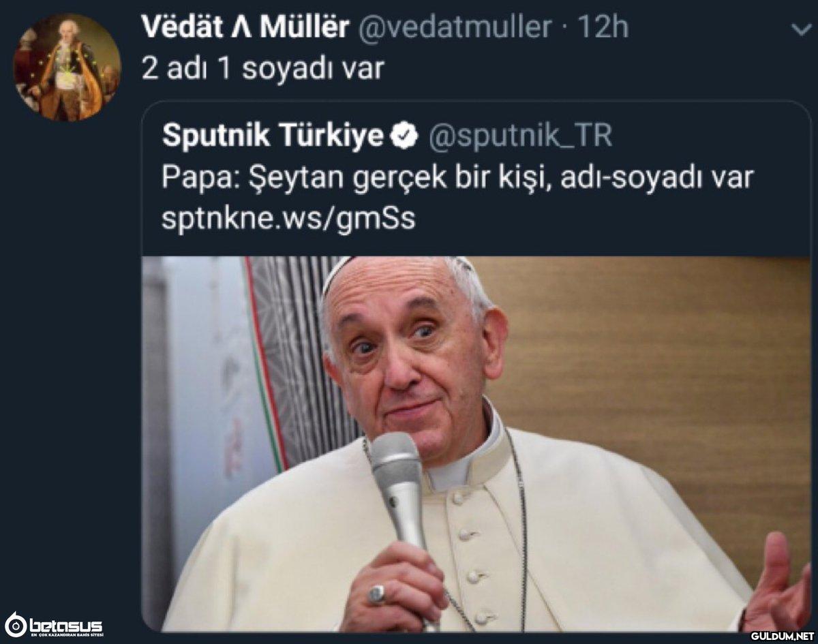Click the betasus circular logo icon
Image resolution: width=818 pixels, height=644 pixels.
[15, 625]
